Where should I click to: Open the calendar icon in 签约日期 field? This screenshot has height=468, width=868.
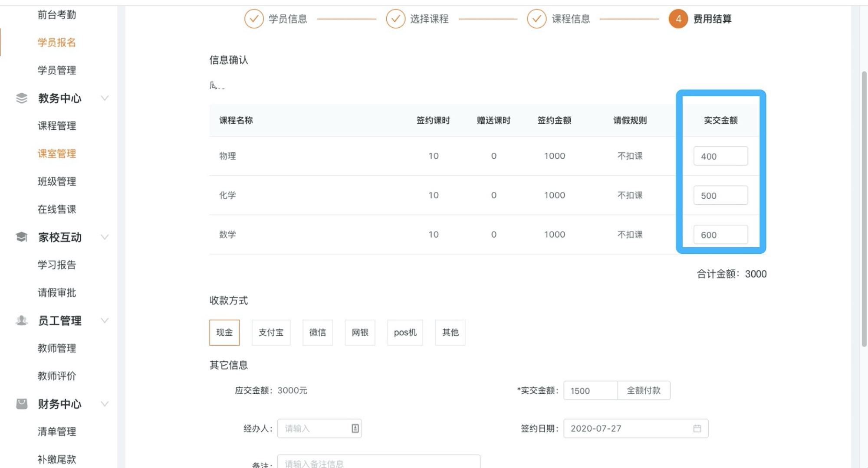click(x=697, y=429)
